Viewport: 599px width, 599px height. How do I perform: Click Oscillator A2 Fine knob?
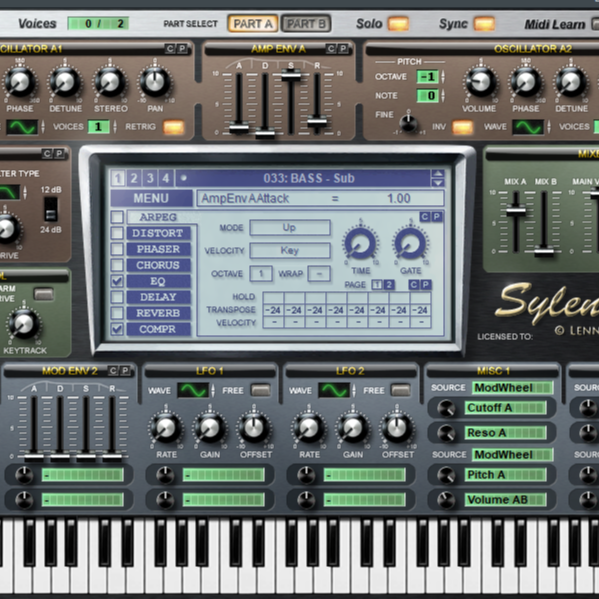point(408,123)
